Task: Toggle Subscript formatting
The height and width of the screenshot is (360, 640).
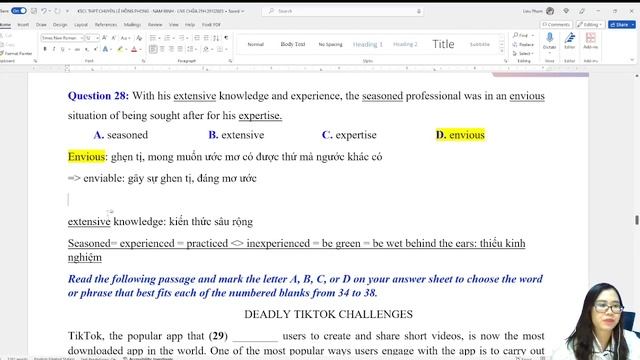Action: tap(87, 49)
